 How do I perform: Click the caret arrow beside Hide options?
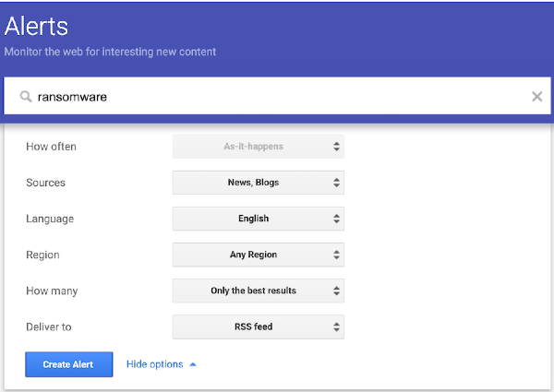[193, 364]
